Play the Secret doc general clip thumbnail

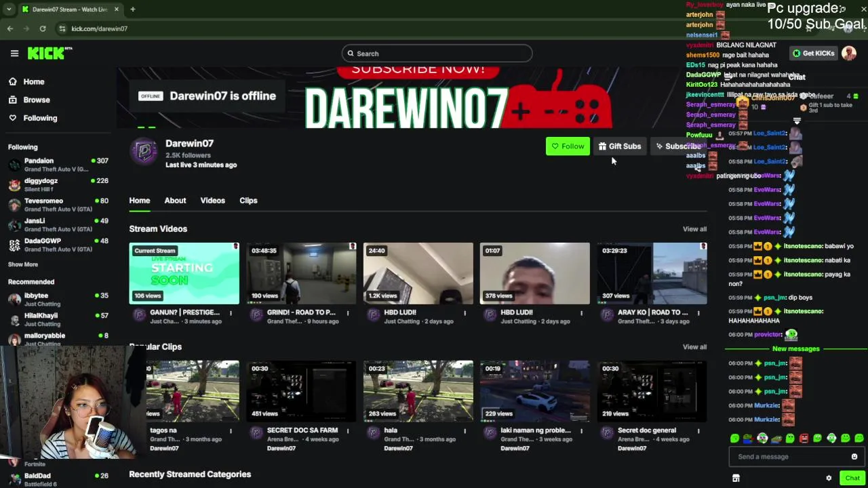tap(652, 391)
